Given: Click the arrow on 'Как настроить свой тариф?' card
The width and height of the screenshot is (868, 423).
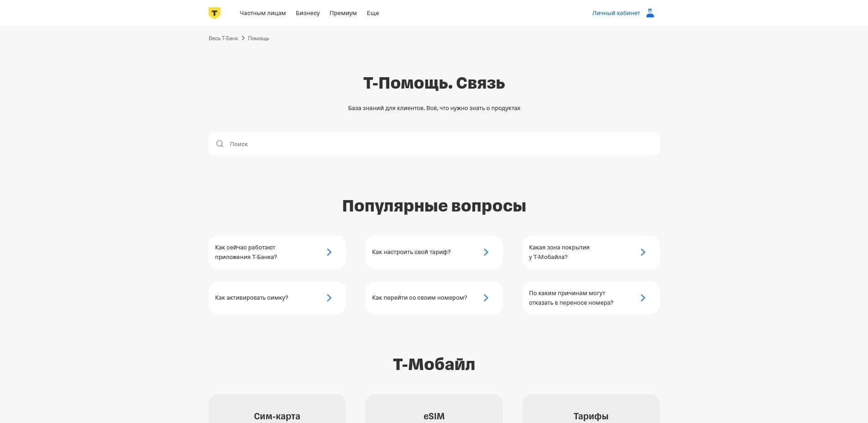Looking at the screenshot, I should (486, 252).
